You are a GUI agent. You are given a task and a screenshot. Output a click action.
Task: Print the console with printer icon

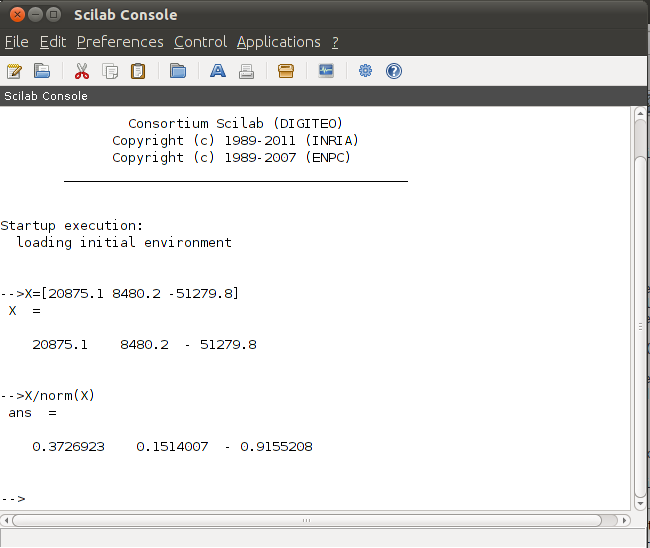click(x=246, y=71)
